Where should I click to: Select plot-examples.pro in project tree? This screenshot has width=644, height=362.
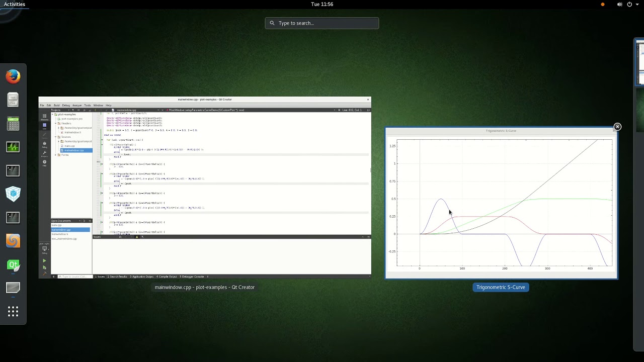72,119
